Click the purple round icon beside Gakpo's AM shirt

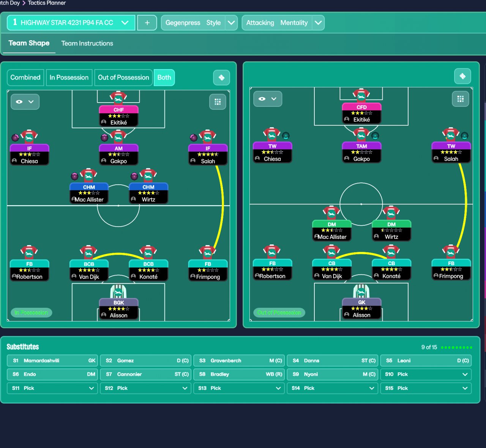104,138
